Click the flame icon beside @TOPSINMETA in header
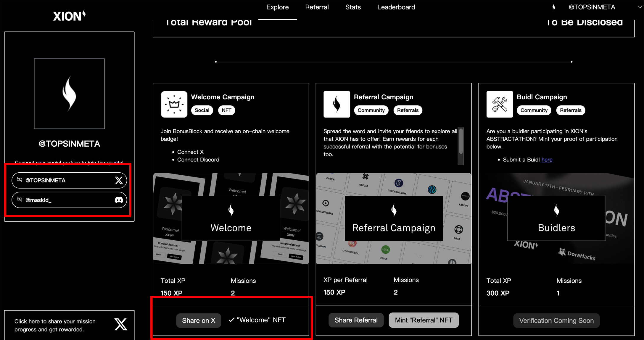The width and height of the screenshot is (644, 340). [x=554, y=7]
